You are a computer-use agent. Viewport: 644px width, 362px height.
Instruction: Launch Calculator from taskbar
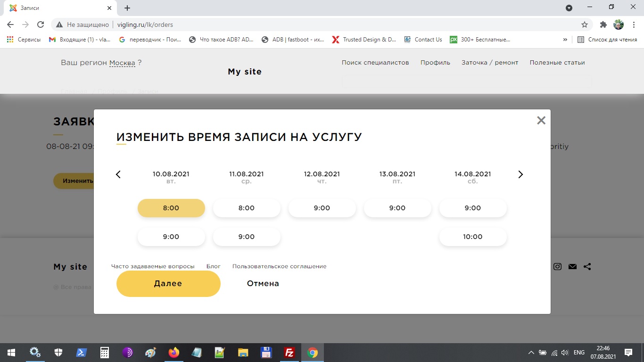point(104,353)
